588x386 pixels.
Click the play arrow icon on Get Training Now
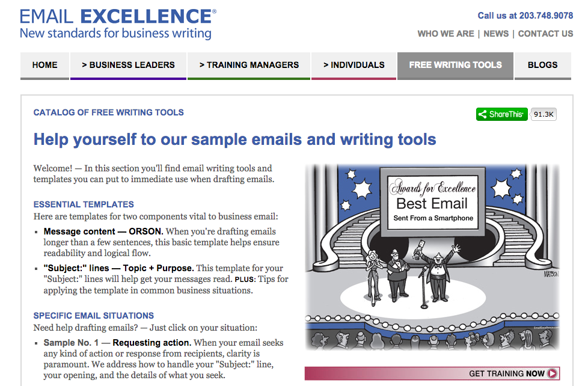pos(552,373)
